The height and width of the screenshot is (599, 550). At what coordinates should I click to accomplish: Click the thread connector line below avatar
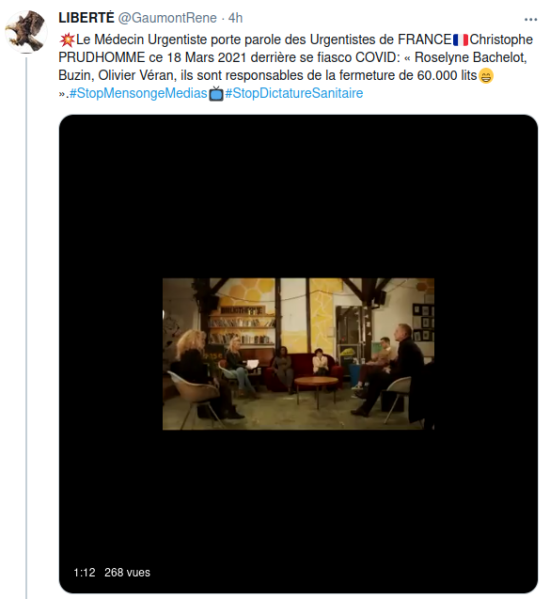tap(26, 327)
